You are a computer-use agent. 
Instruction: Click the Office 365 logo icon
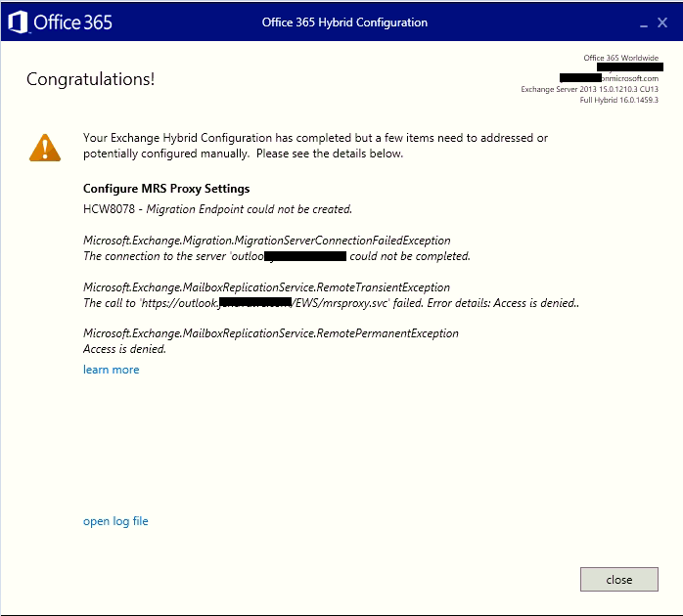(18, 22)
